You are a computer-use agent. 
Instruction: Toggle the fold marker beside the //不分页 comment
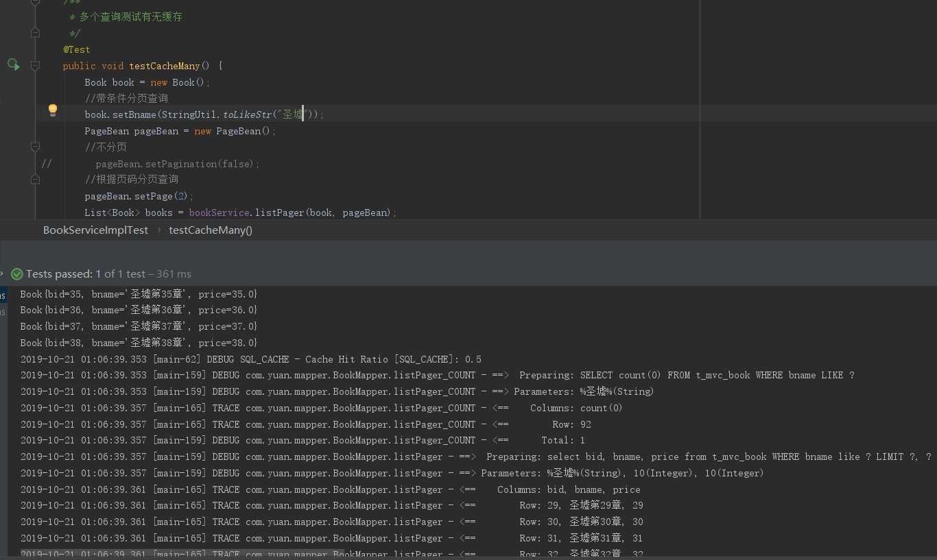(x=35, y=147)
